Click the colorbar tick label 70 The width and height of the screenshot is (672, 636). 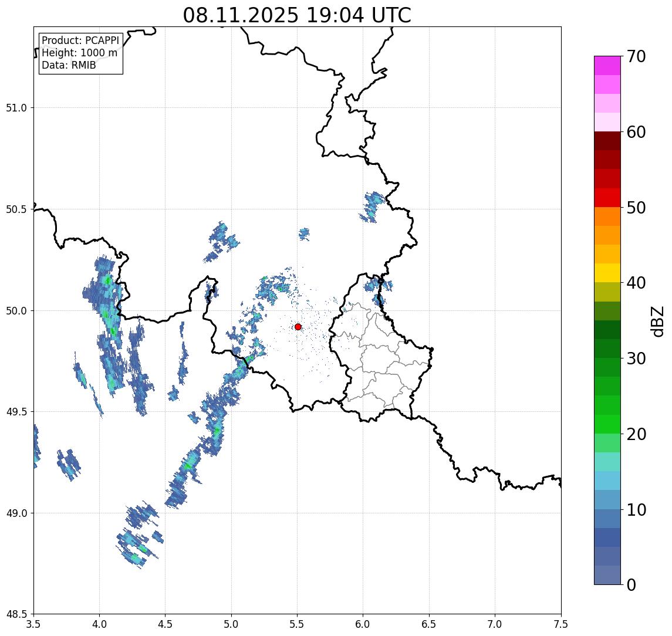click(636, 56)
